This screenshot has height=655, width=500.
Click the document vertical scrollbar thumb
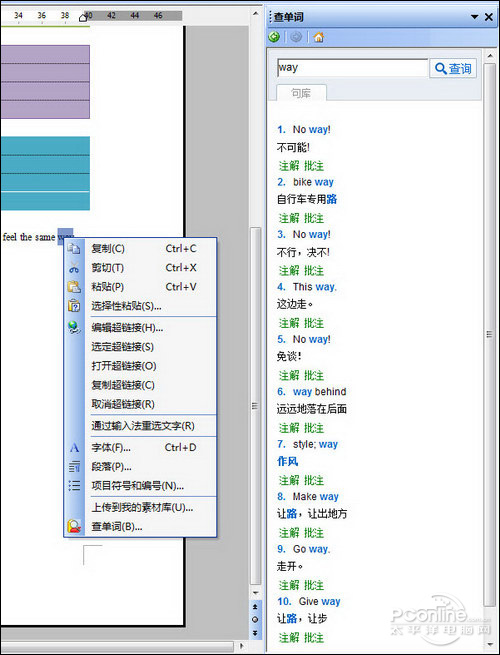255,406
